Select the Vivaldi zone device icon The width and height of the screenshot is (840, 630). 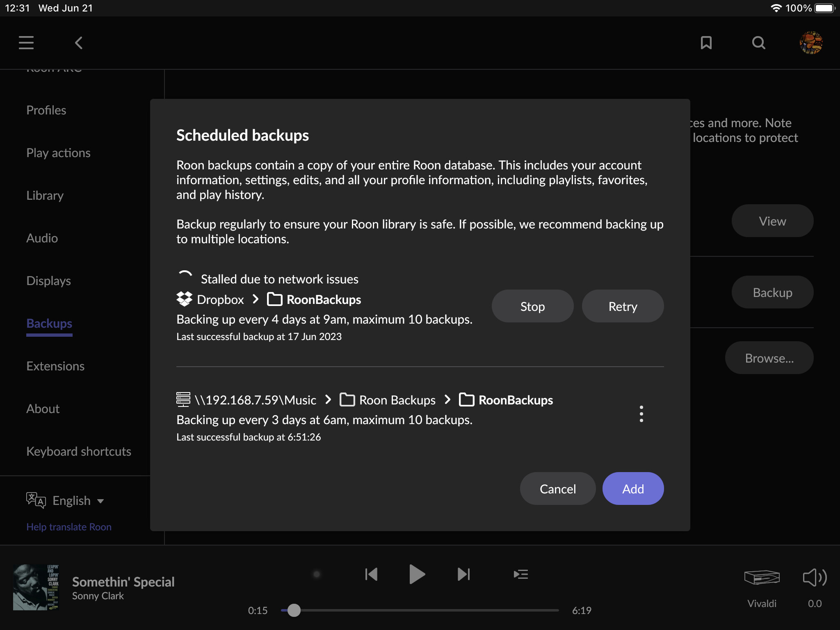click(762, 578)
